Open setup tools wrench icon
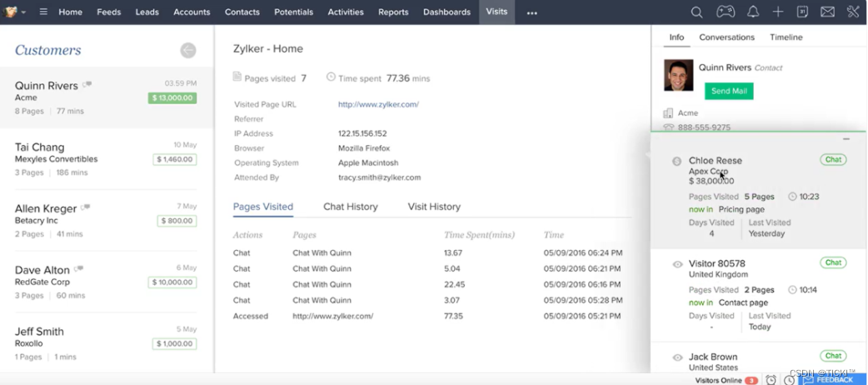Image resolution: width=868 pixels, height=385 pixels. pos(852,12)
